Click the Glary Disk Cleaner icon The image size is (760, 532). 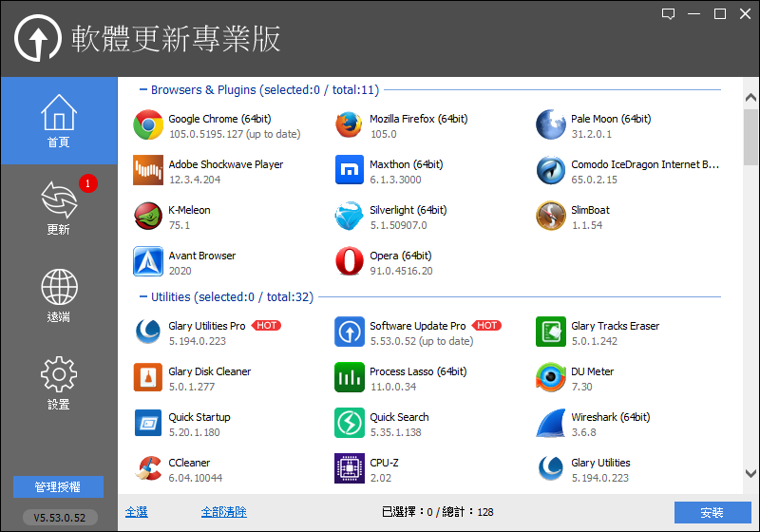pyautogui.click(x=148, y=377)
